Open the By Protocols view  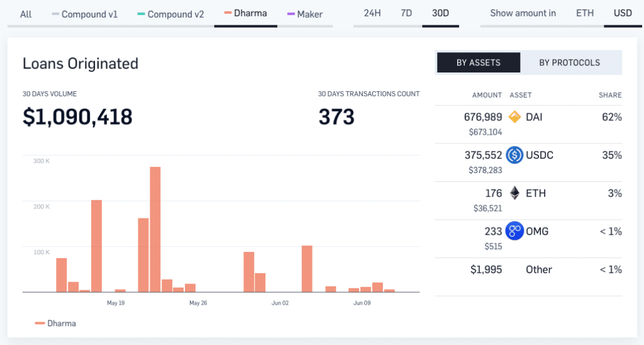(569, 62)
